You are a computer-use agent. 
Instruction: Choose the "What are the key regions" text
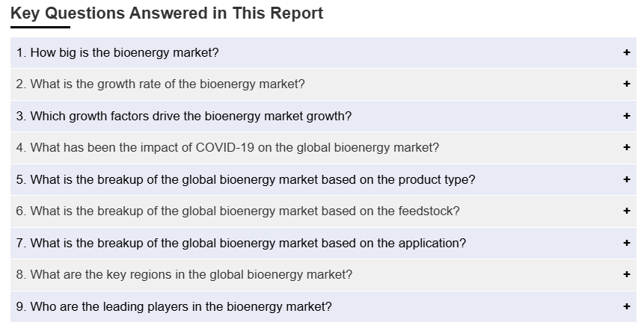[x=184, y=275]
